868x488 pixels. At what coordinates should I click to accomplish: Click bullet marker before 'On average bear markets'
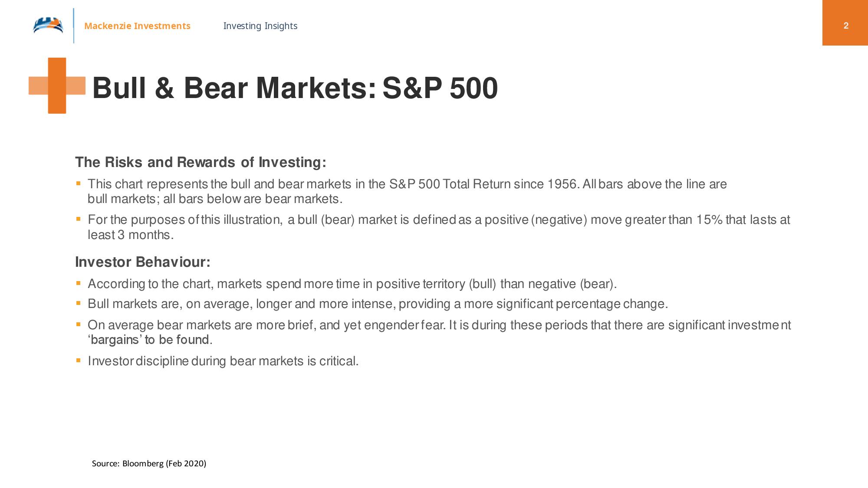[x=79, y=324]
